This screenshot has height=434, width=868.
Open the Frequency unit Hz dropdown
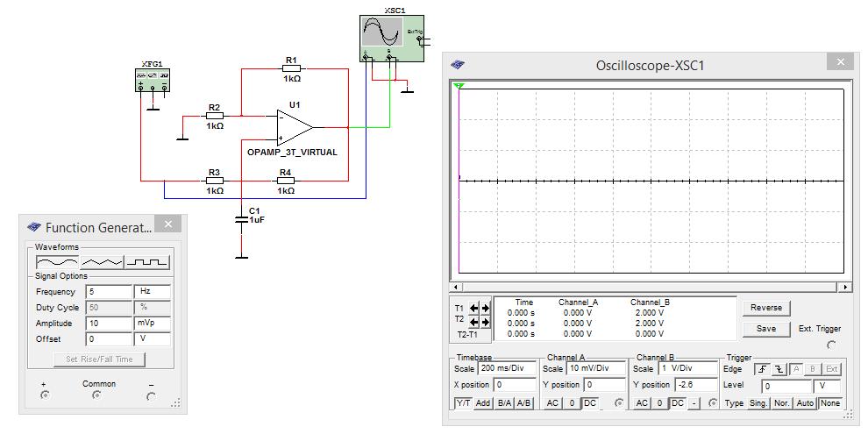point(152,292)
